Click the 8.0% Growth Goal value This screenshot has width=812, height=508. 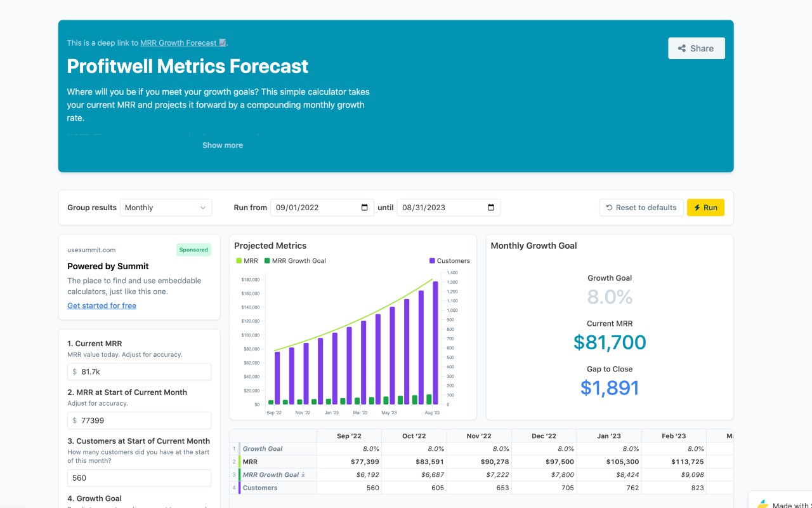[x=610, y=297]
